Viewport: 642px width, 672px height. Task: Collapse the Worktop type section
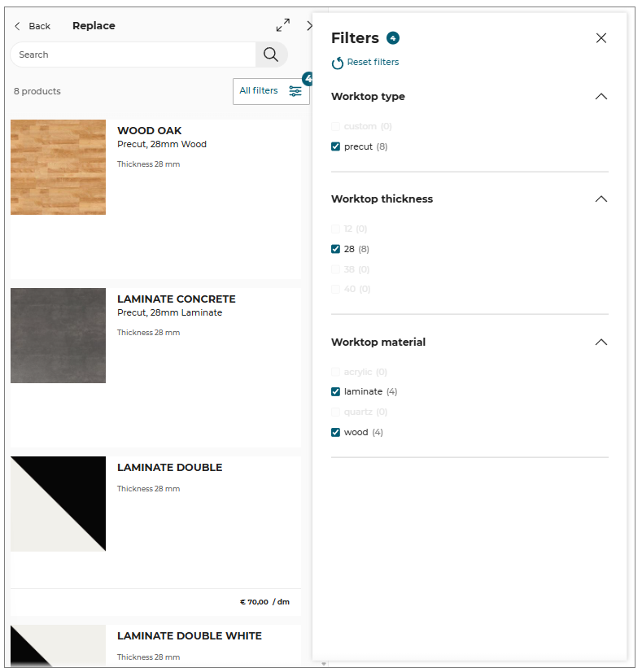click(x=601, y=97)
